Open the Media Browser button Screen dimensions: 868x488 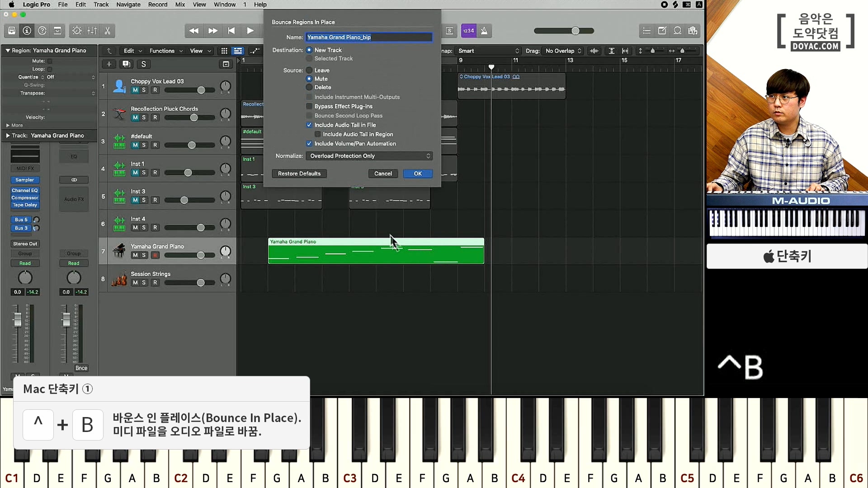click(693, 31)
